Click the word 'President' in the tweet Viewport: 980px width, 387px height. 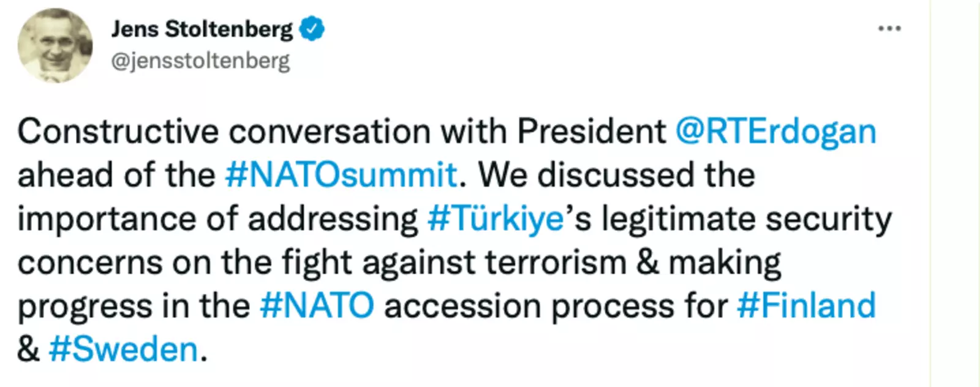pyautogui.click(x=591, y=131)
